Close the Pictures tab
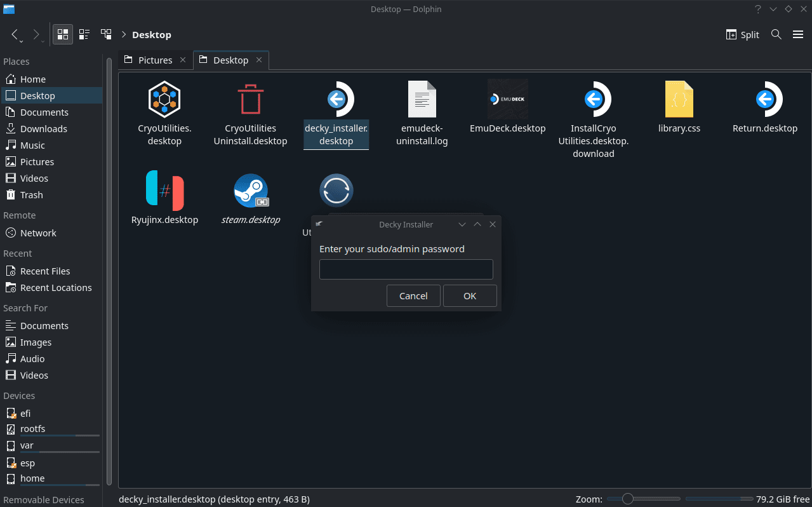This screenshot has height=507, width=812. 183,60
